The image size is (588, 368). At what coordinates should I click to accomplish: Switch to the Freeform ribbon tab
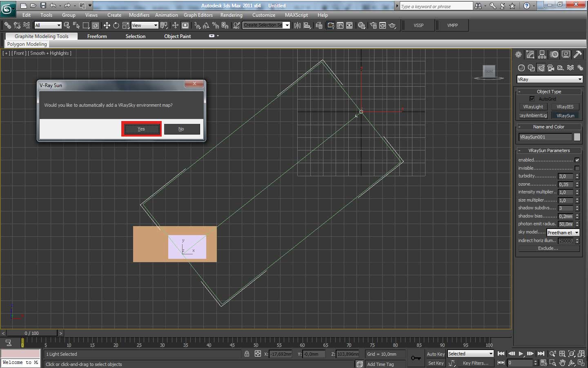97,36
